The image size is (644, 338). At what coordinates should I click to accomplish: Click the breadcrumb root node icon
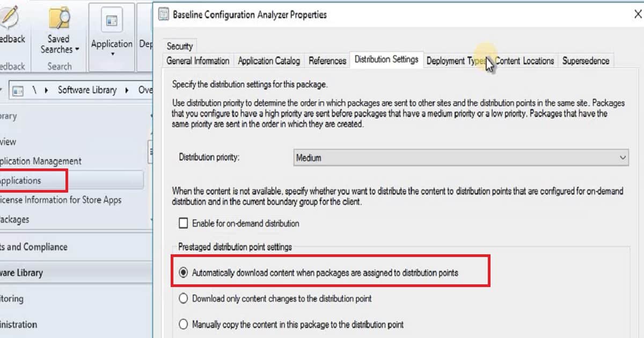tap(17, 90)
